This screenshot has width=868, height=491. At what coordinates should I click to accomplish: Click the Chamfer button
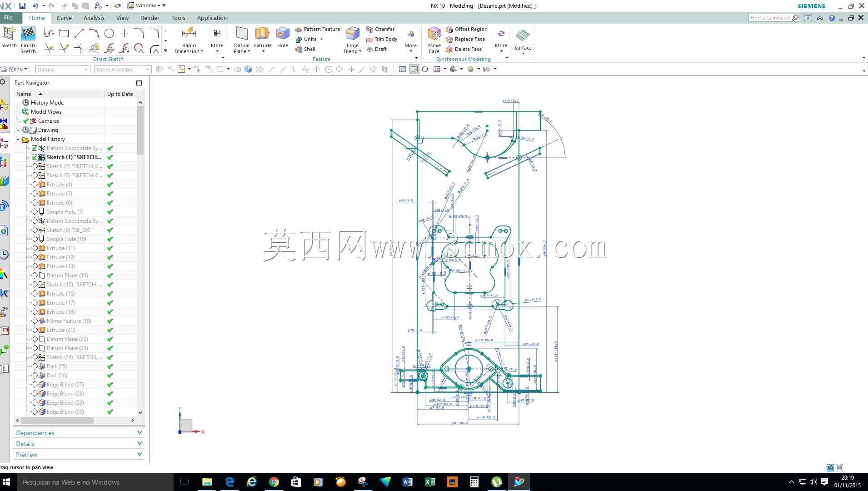380,29
